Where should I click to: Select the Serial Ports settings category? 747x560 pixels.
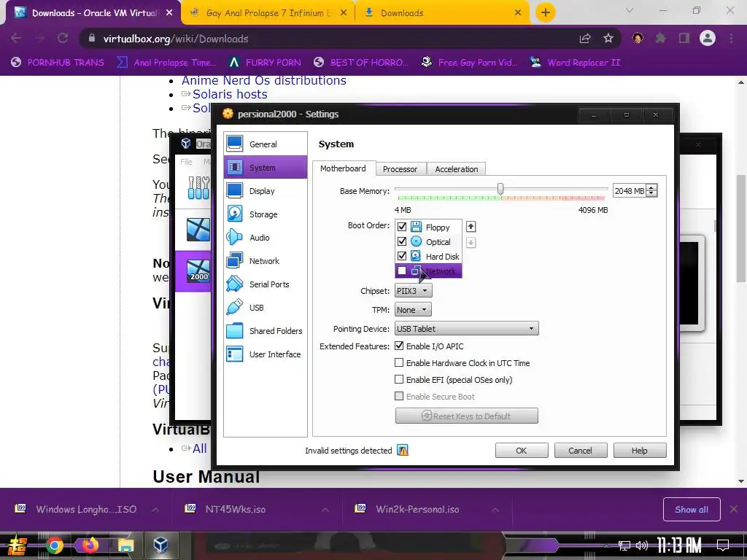[265, 284]
